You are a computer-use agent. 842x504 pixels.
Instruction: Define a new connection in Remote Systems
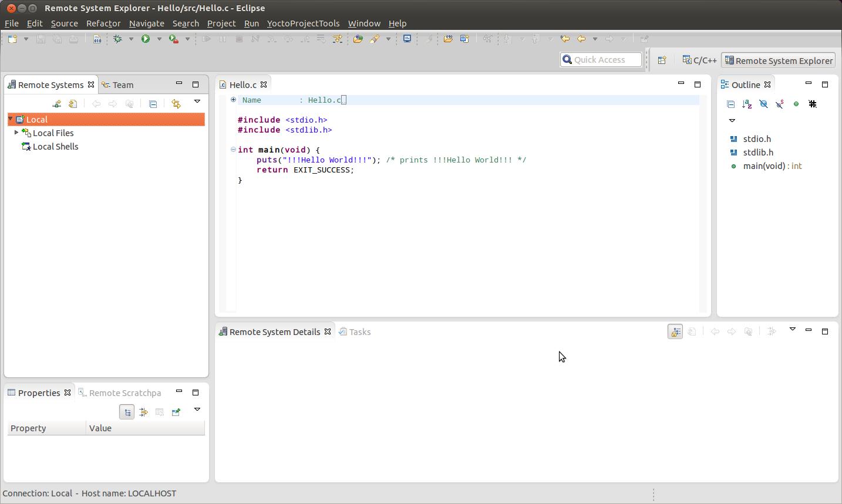click(x=56, y=104)
